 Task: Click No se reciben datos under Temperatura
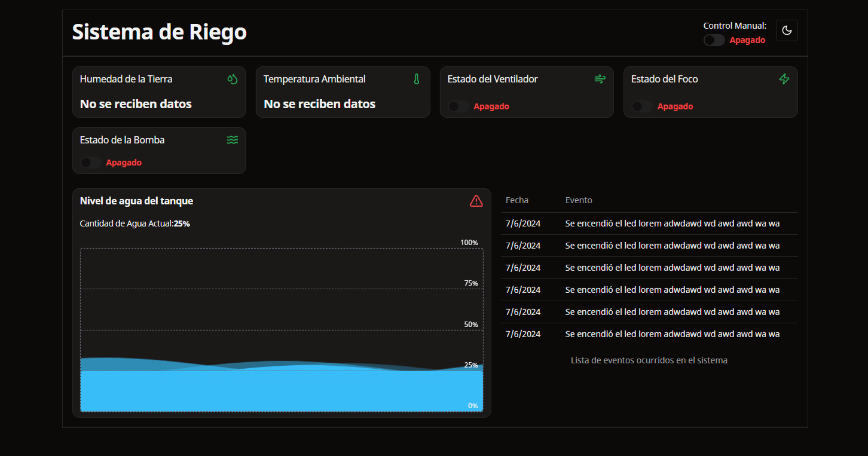pyautogui.click(x=320, y=104)
